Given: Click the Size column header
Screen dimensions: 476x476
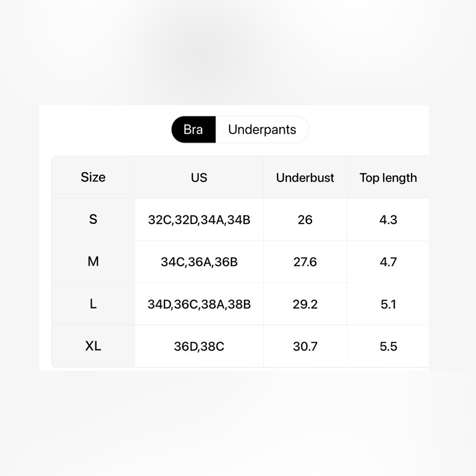Looking at the screenshot, I should (93, 177).
